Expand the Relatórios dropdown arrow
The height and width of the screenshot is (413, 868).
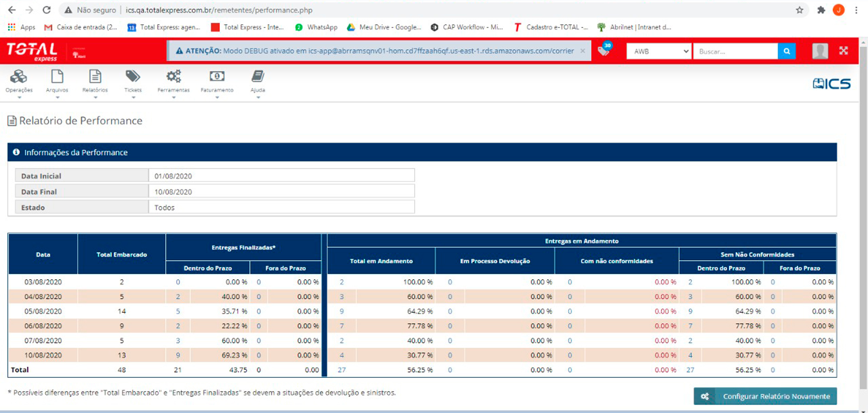tap(95, 98)
